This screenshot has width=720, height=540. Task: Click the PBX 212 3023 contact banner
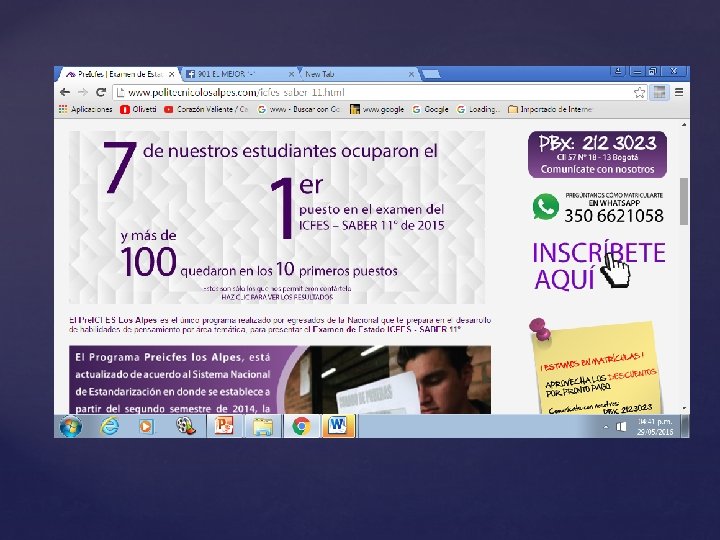[x=597, y=154]
